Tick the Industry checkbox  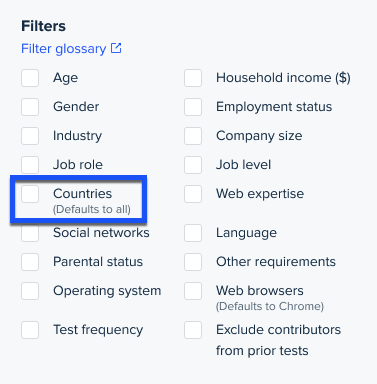pos(30,136)
